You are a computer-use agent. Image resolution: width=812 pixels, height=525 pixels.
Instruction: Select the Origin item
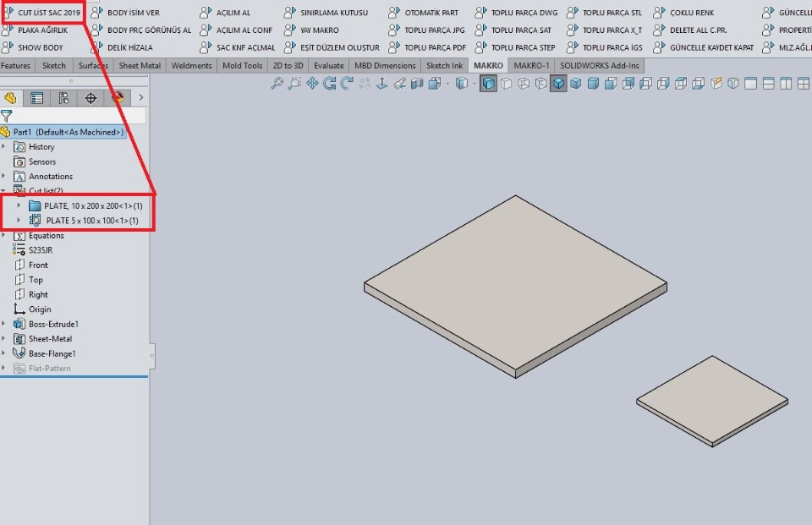[32, 309]
